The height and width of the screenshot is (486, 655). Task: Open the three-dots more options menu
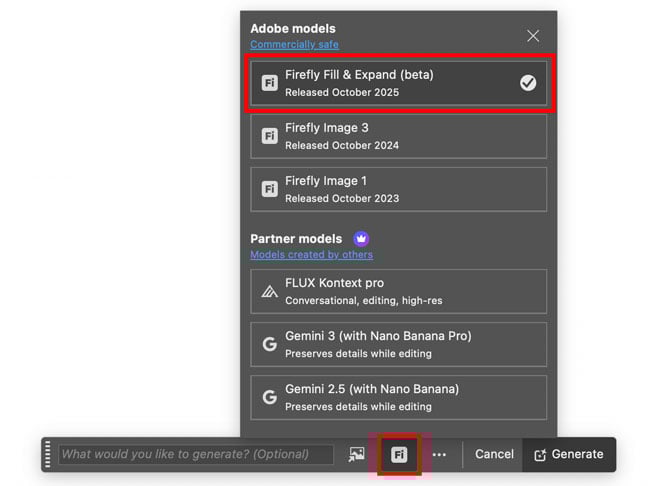click(x=439, y=454)
